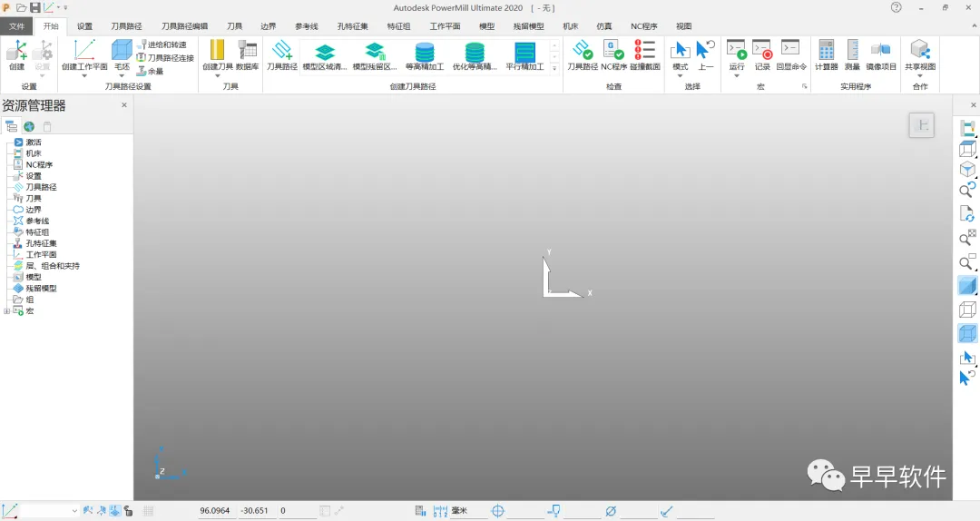Open the 共享视图 dropdown
The image size is (980, 521).
920,76
